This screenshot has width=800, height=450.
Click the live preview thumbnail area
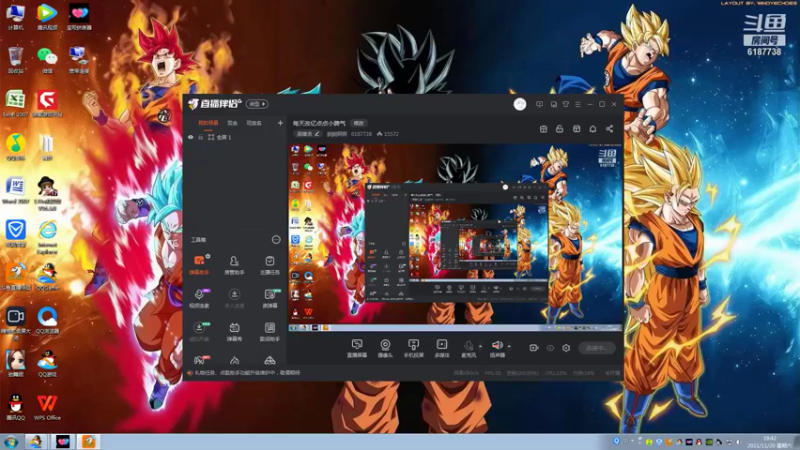456,237
